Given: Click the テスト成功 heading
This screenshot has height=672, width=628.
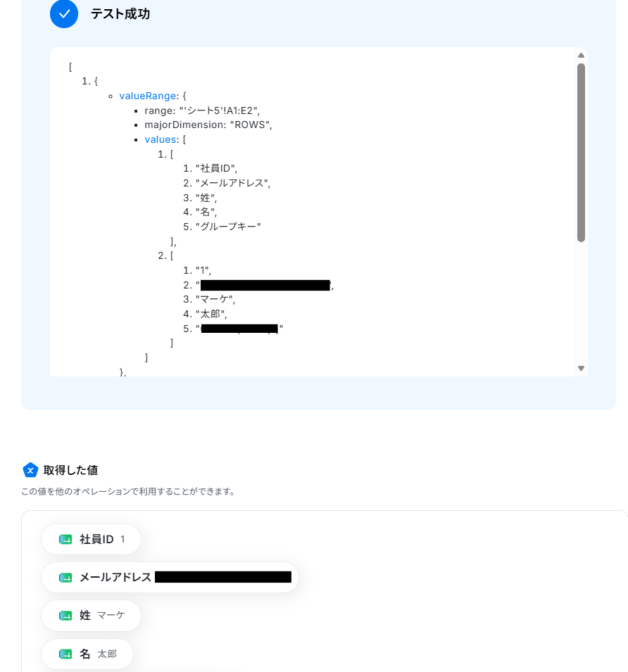Looking at the screenshot, I should pyautogui.click(x=120, y=14).
